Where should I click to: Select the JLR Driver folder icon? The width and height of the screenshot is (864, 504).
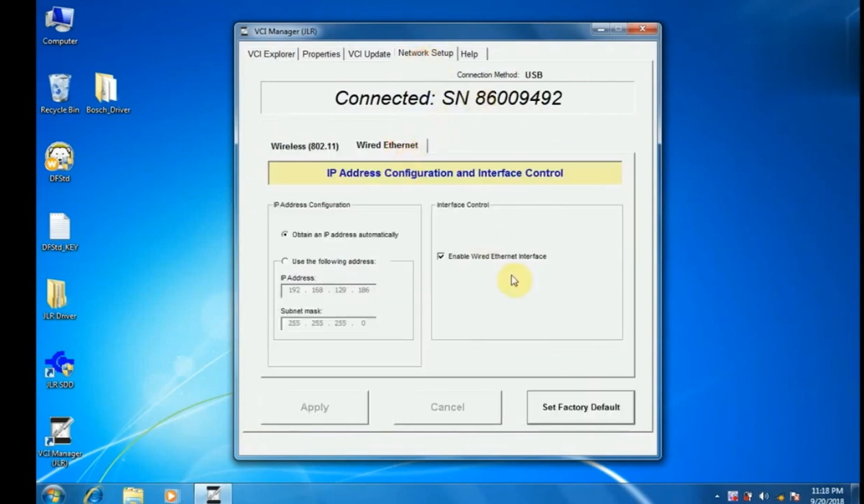click(x=59, y=300)
